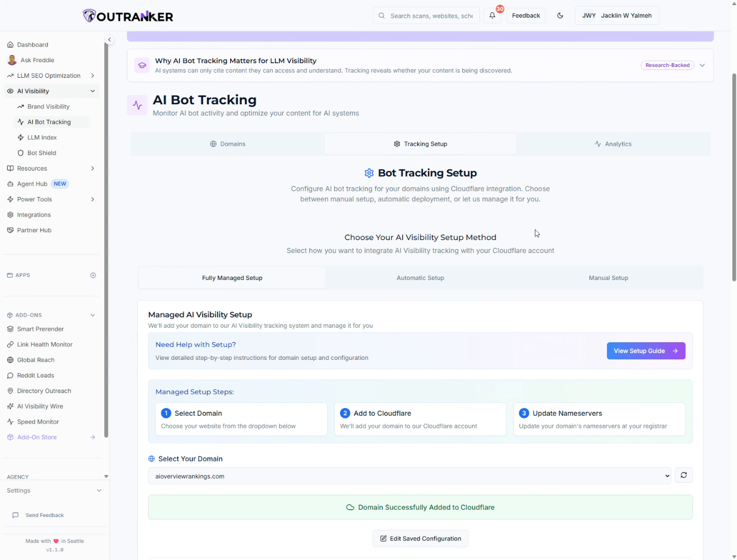The width and height of the screenshot is (737, 560).
Task: Click the refresh icon beside the domain dropdown
Action: click(684, 475)
